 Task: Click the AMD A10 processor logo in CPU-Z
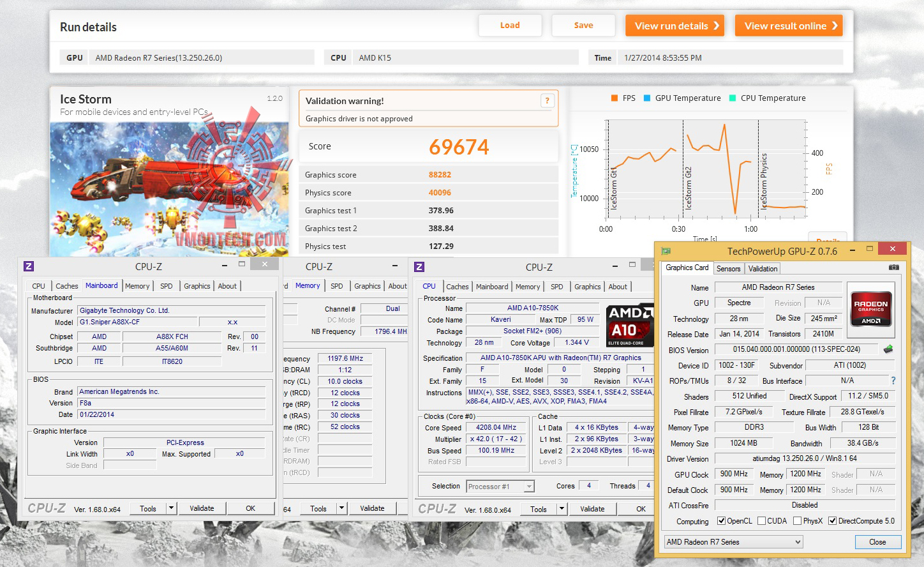pyautogui.click(x=630, y=326)
